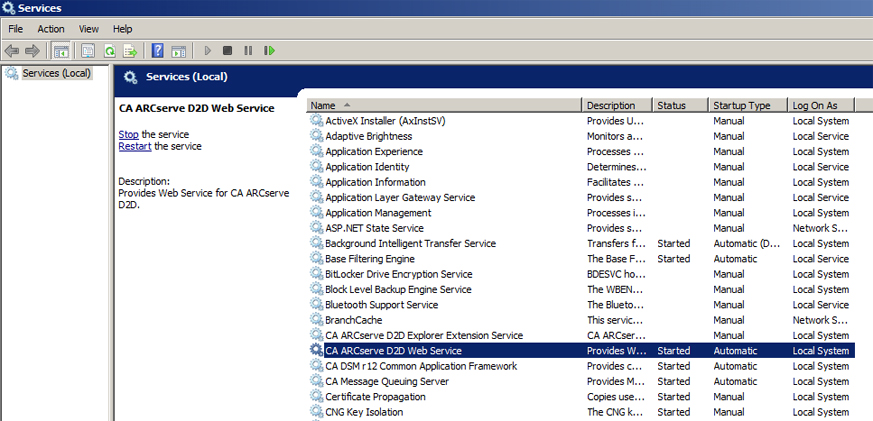This screenshot has width=873, height=421.
Task: Sort by Name column header
Action: point(444,105)
